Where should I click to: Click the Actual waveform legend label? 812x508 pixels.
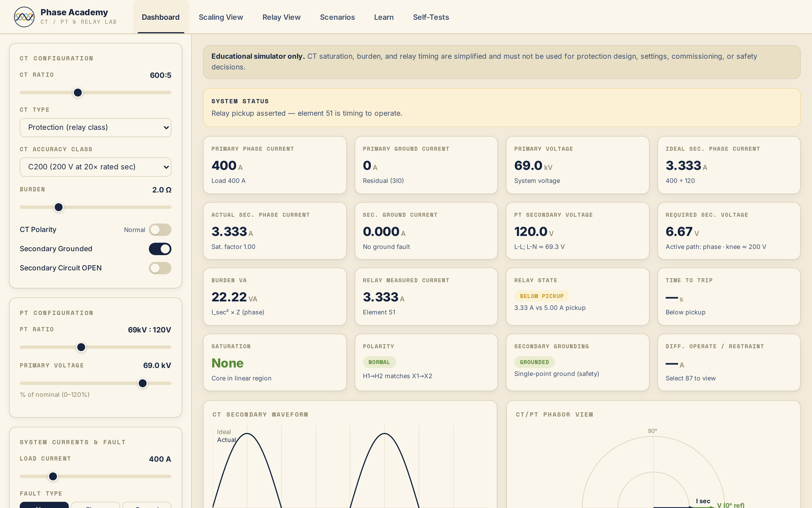(226, 440)
